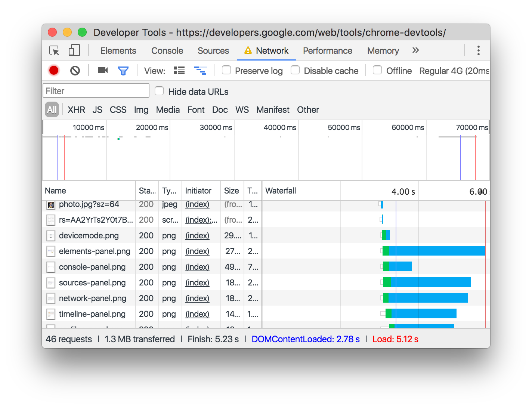532x408 pixels.
Task: Enable the Disable cache checkbox
Action: click(295, 70)
